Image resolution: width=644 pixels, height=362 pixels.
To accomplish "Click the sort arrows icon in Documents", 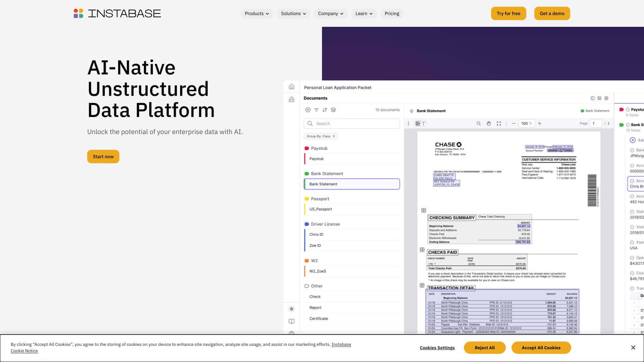I will (325, 110).
